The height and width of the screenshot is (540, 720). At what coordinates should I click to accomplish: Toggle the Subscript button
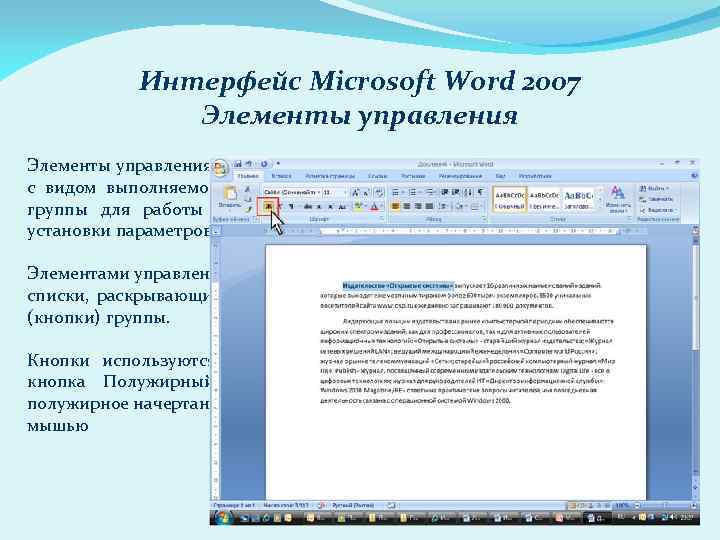coord(319,207)
